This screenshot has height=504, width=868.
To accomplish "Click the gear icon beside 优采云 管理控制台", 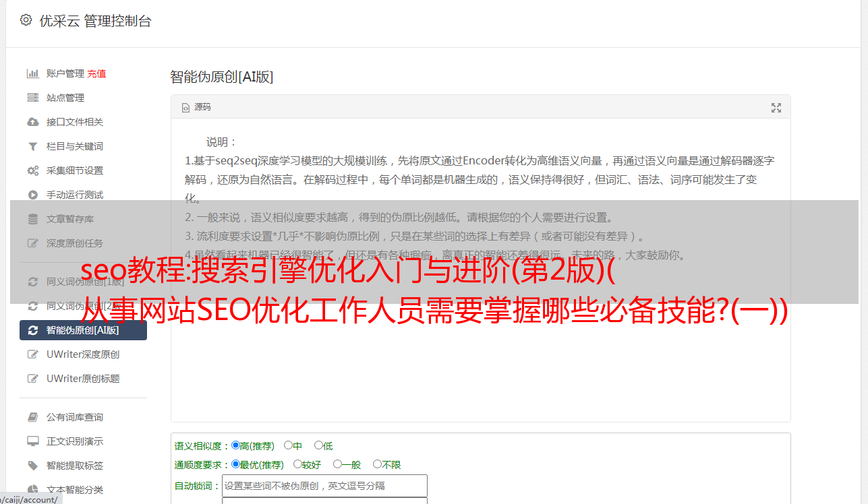I will click(26, 20).
